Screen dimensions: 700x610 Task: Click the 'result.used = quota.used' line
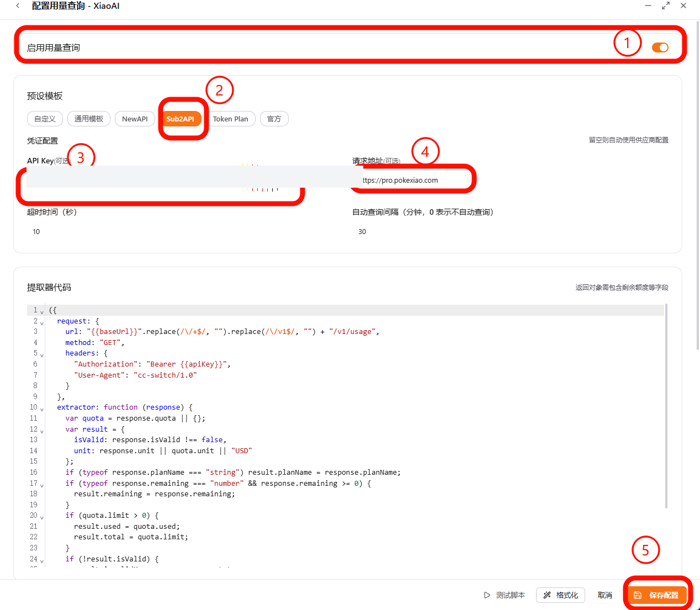tap(127, 527)
